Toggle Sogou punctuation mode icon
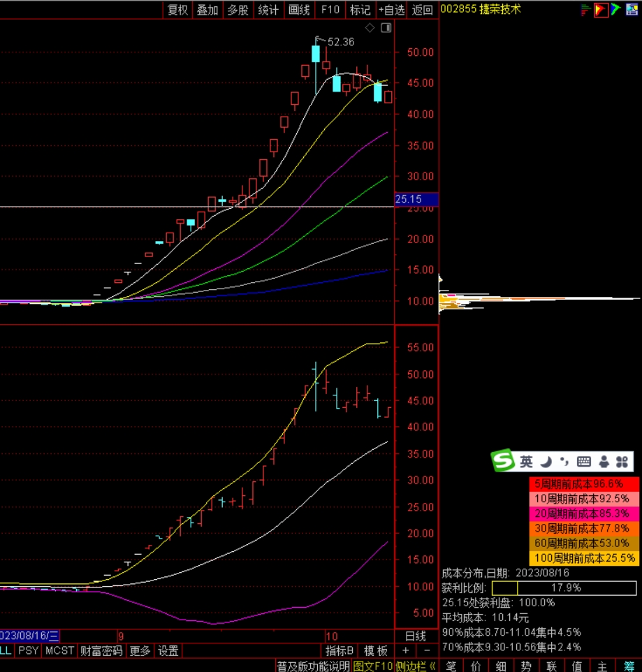Screen dimensions: 642x672 [x=564, y=462]
